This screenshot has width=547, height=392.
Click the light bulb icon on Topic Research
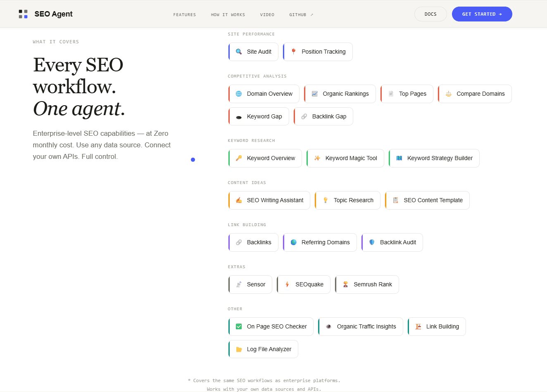[x=326, y=200]
